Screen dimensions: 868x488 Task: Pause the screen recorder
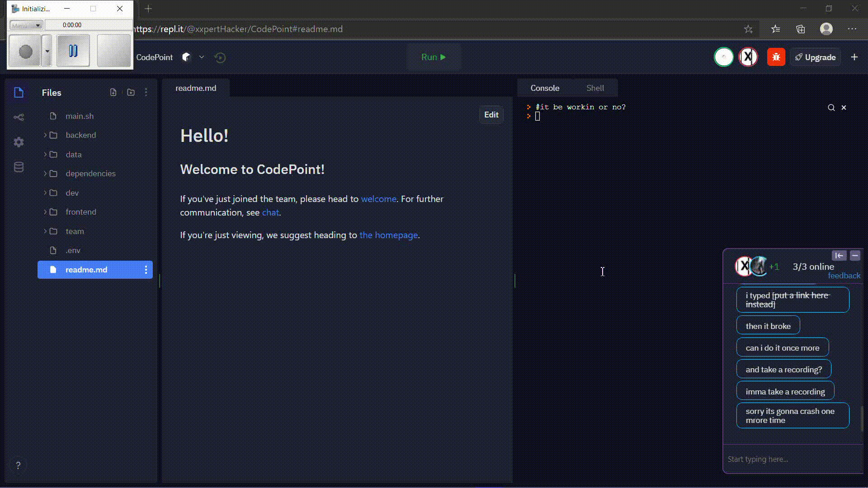pos(73,51)
